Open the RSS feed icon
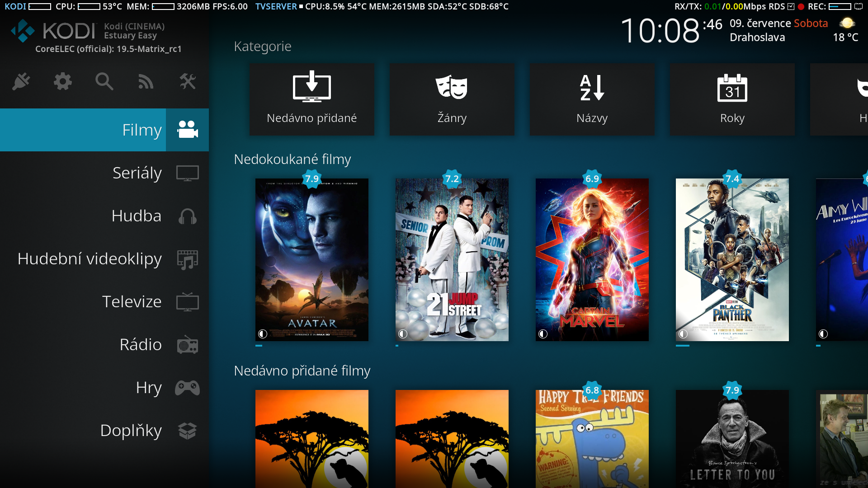Screen dimensions: 868x488 (146, 82)
